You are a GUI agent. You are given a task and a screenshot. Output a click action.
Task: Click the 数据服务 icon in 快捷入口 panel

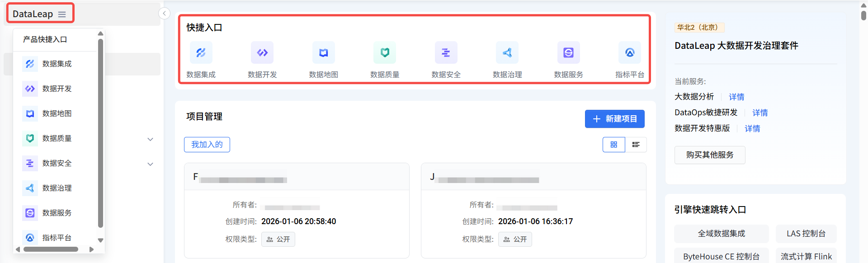click(569, 53)
